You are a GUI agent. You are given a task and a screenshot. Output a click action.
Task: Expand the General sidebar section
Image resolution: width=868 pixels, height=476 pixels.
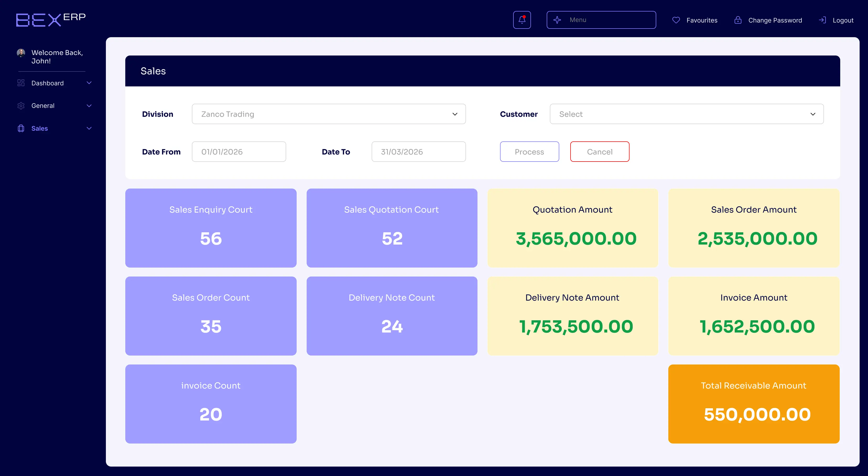point(89,105)
